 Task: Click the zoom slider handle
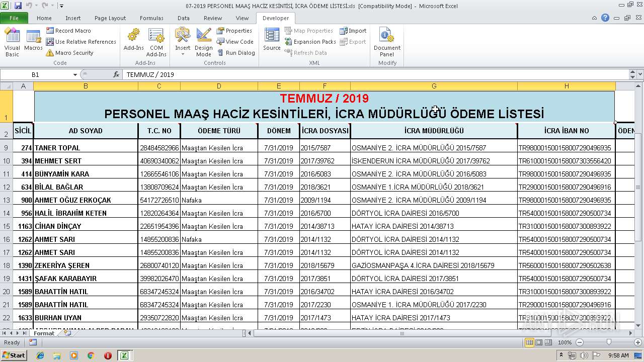coord(609,342)
